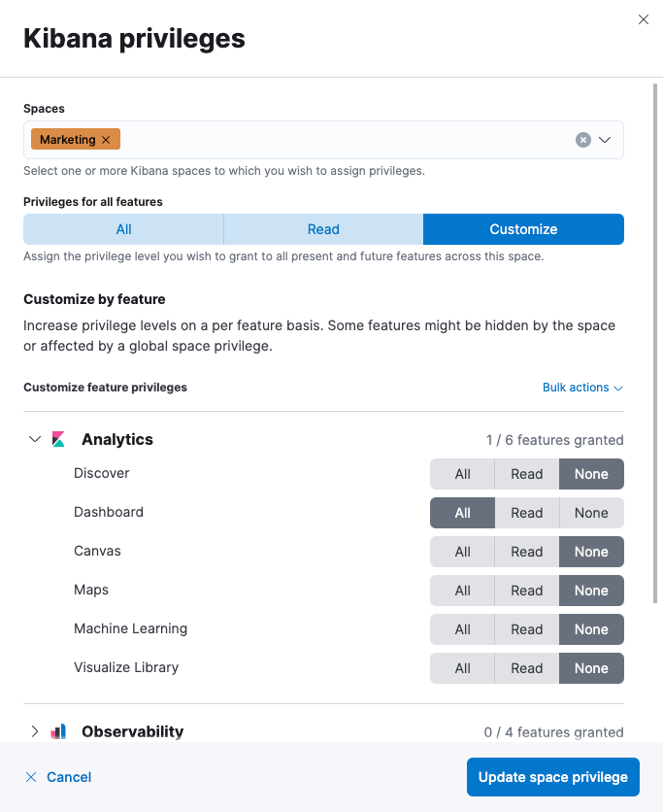663x812 pixels.
Task: Set Machine Learning privilege to Read
Action: (x=526, y=629)
